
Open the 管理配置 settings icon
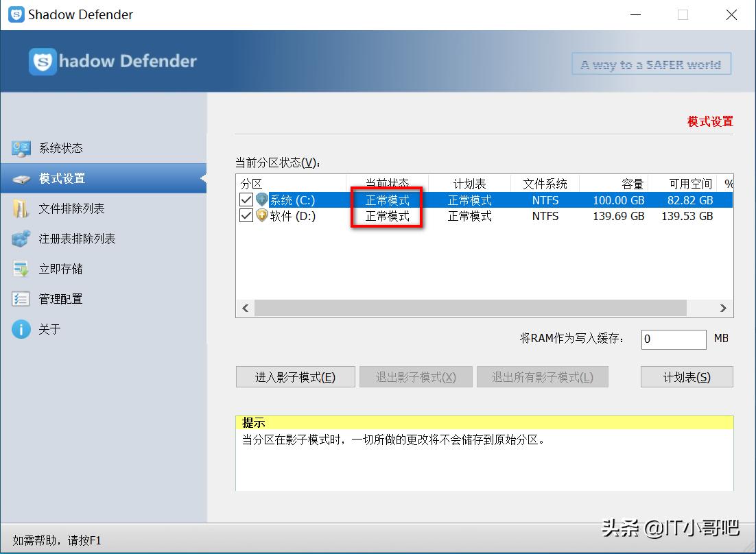(22, 299)
